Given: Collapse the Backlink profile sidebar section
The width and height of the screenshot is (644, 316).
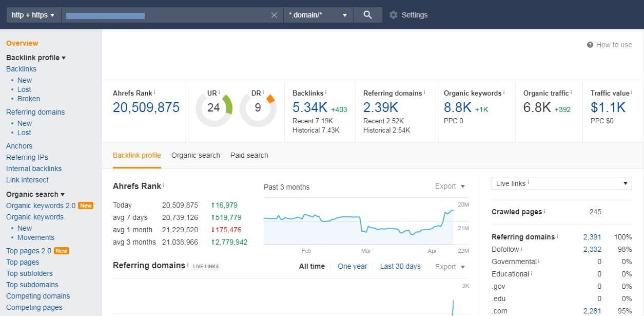Looking at the screenshot, I should pyautogui.click(x=36, y=58).
